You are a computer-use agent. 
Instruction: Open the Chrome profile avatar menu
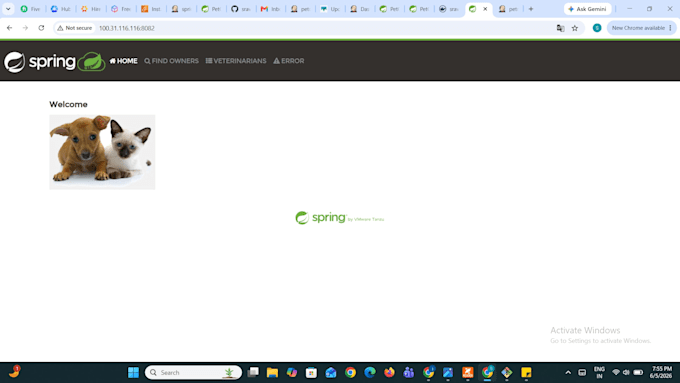click(597, 28)
